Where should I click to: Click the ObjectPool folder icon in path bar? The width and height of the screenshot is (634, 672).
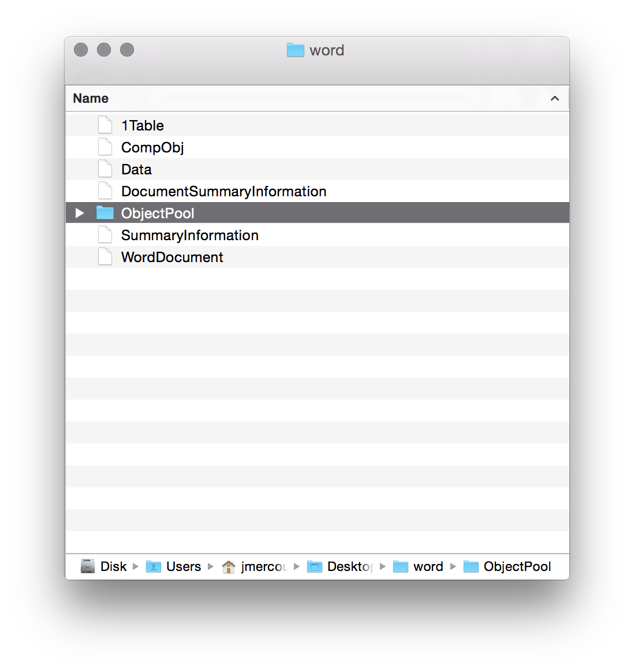(471, 566)
